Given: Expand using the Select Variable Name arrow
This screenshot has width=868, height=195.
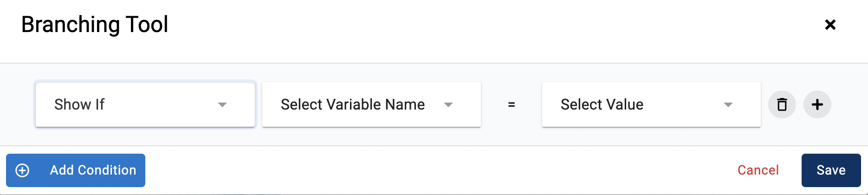Looking at the screenshot, I should point(448,105).
